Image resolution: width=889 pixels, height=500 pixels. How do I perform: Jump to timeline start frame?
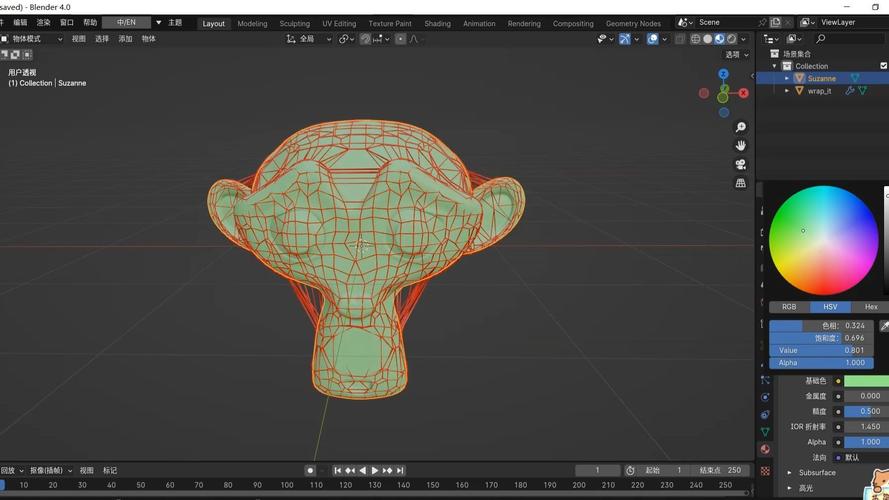coord(337,470)
